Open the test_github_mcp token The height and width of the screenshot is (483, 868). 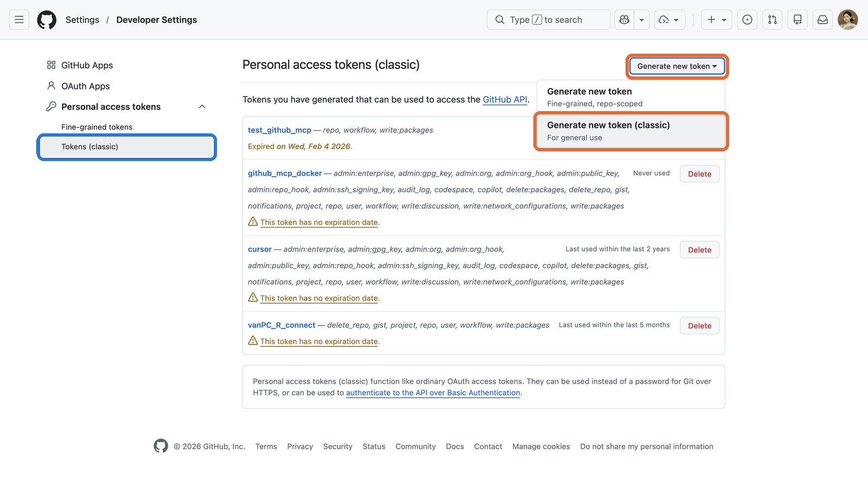coord(279,130)
